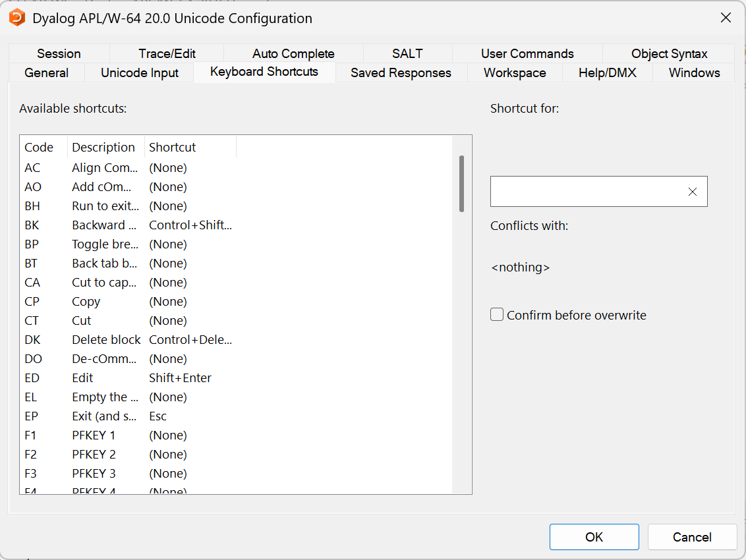Select the Unicode Input tab

tap(138, 72)
